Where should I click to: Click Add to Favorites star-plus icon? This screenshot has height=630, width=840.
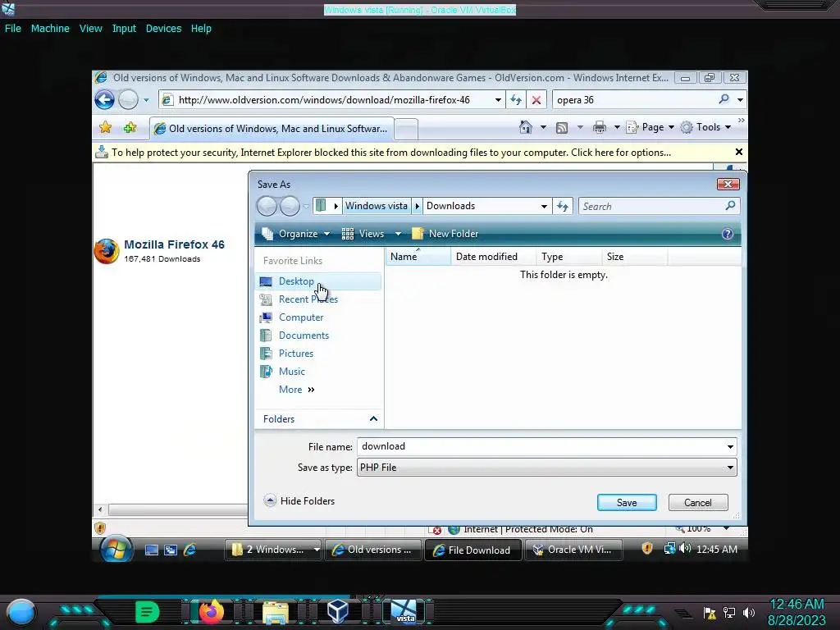coord(130,127)
